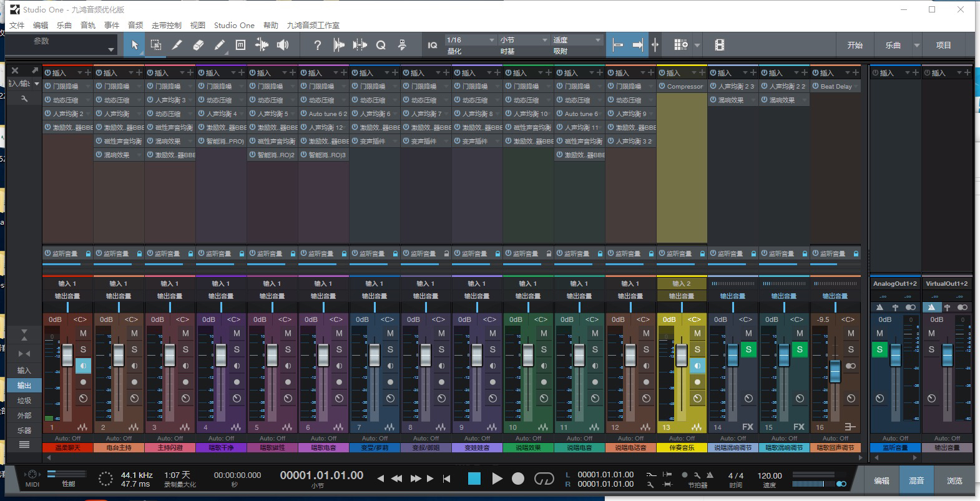Select the Split (knife) tool
The width and height of the screenshot is (980, 501).
click(x=177, y=45)
